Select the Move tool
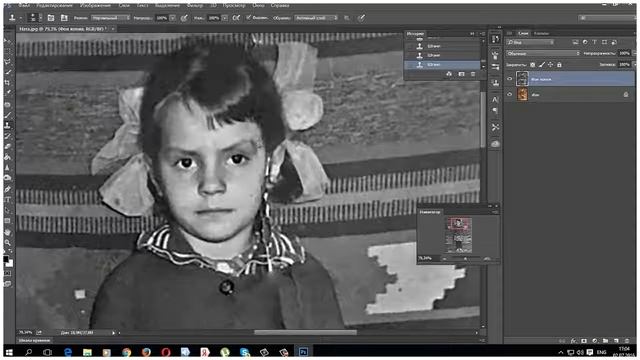Screen dimensions: 640x360 [7, 42]
